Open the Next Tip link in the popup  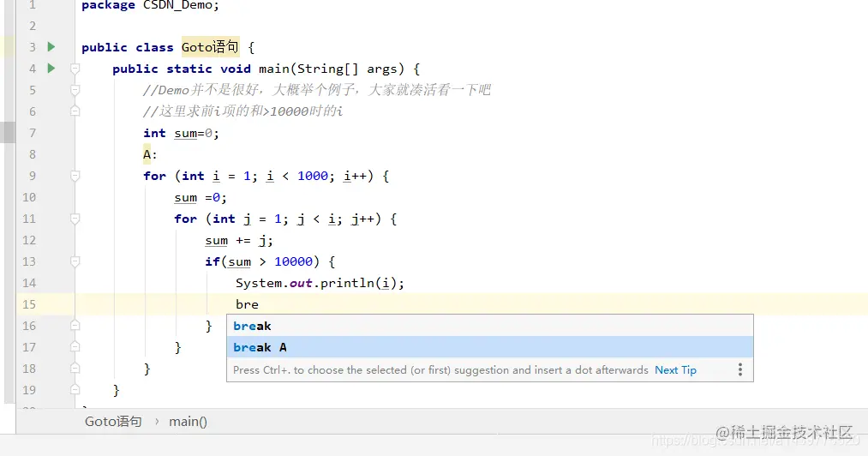point(675,370)
